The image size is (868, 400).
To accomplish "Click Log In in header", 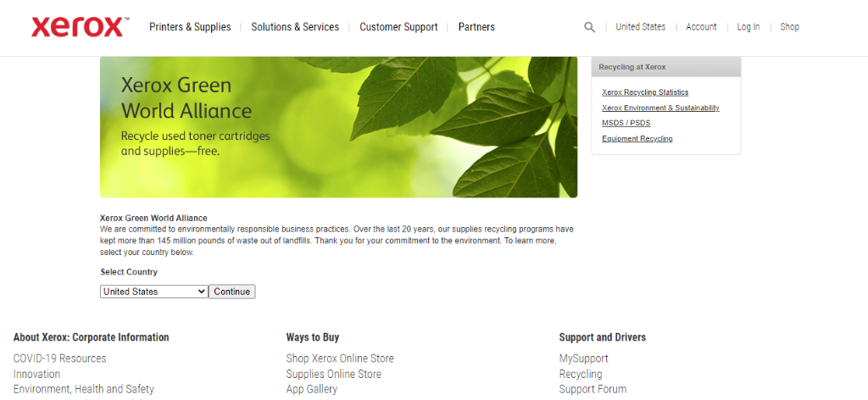I will pos(748,26).
